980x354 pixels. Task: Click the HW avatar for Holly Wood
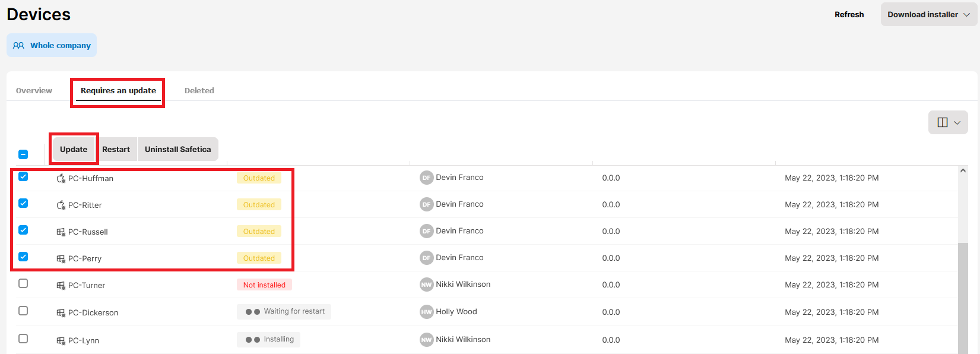[426, 312]
